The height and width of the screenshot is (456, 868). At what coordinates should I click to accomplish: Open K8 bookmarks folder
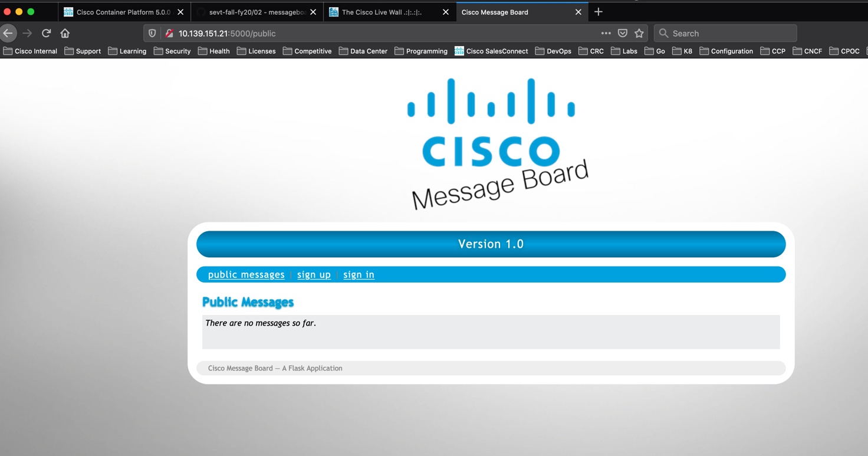click(682, 51)
